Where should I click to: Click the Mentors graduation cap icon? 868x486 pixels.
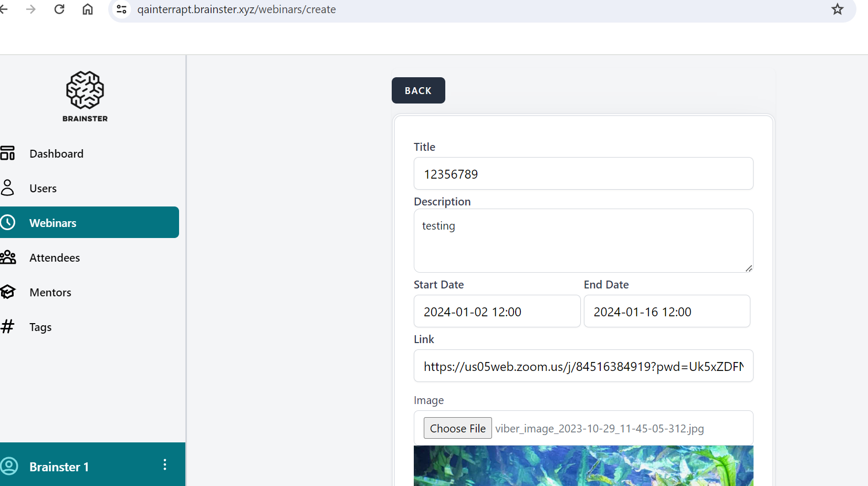(8, 292)
